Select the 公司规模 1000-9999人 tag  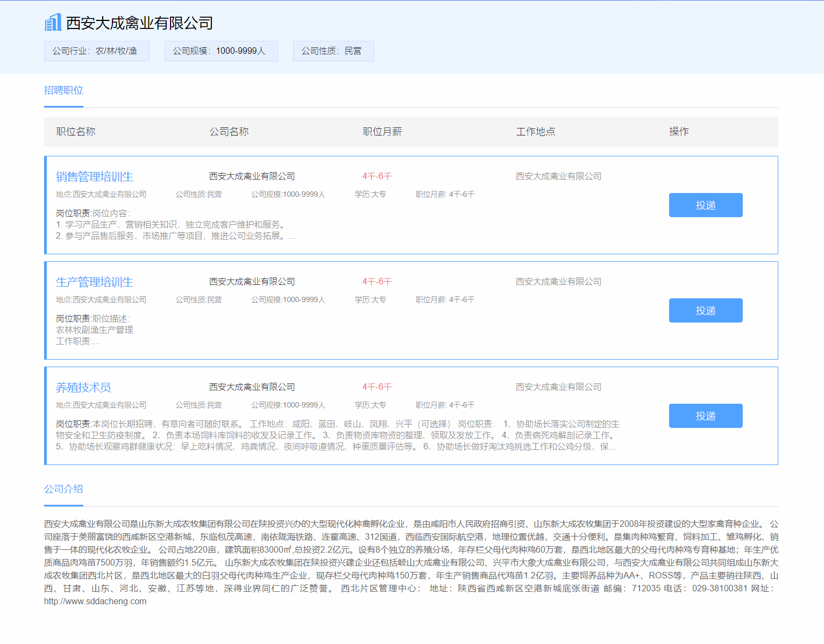click(x=221, y=51)
